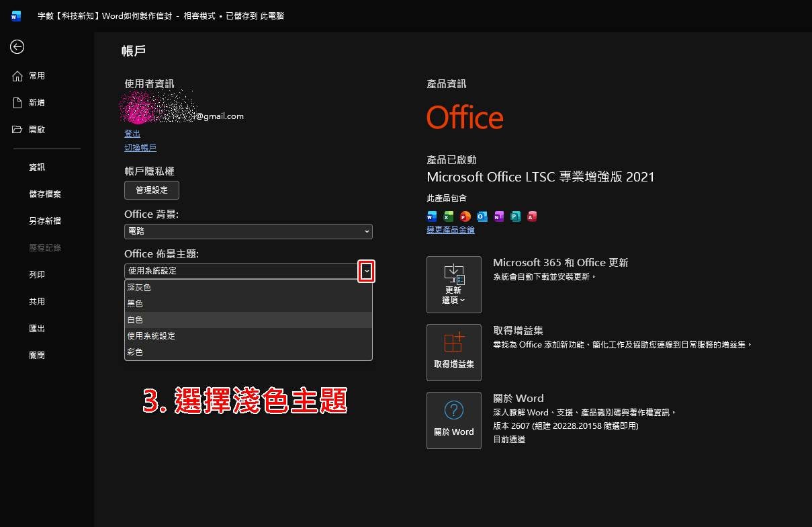Open the 資訊 page

[x=37, y=167]
